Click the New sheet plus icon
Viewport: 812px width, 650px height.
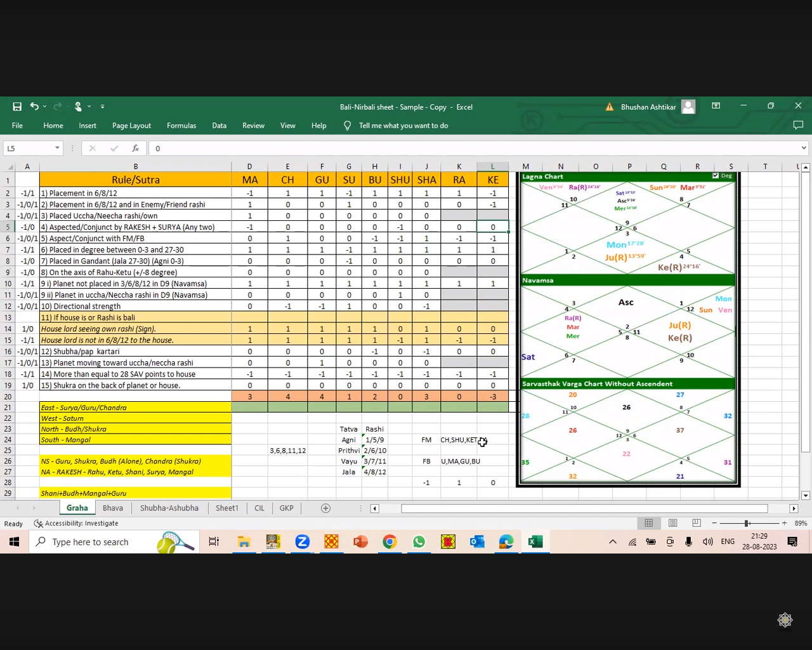[x=325, y=508]
